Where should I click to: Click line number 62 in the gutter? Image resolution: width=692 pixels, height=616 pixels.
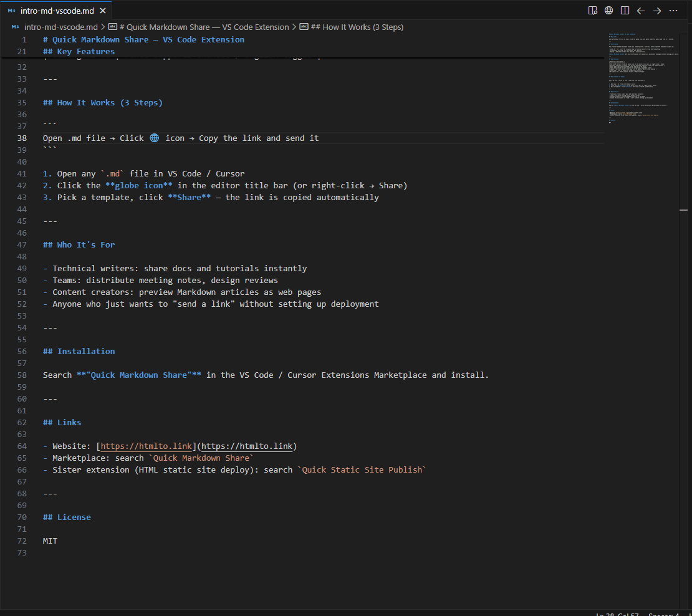point(22,423)
